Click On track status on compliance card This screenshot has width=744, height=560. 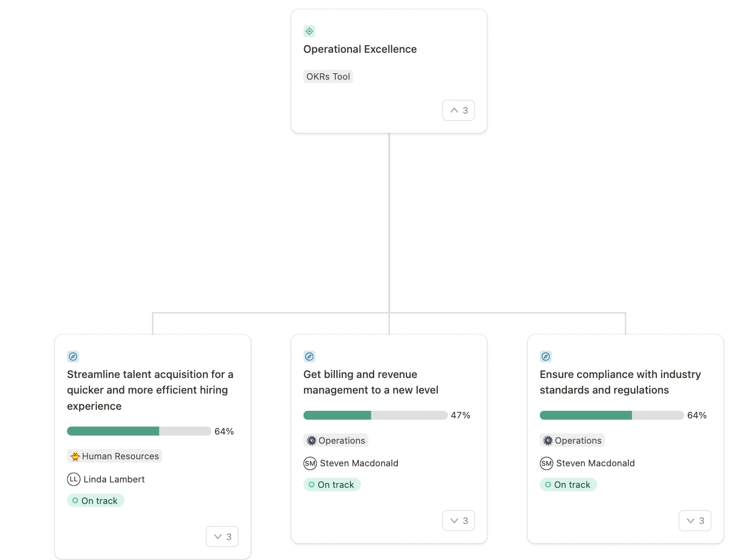click(x=568, y=485)
